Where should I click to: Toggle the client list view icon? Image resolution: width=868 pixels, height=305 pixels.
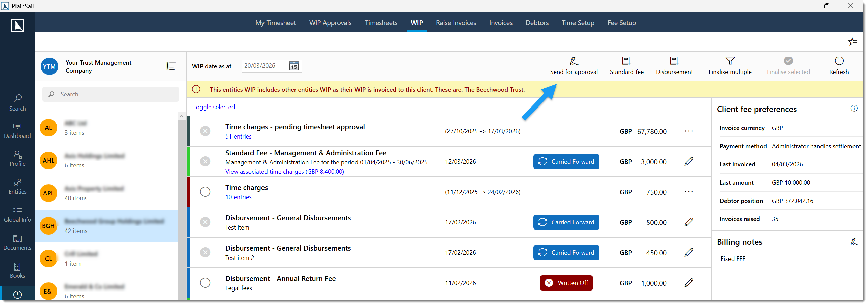click(x=171, y=66)
